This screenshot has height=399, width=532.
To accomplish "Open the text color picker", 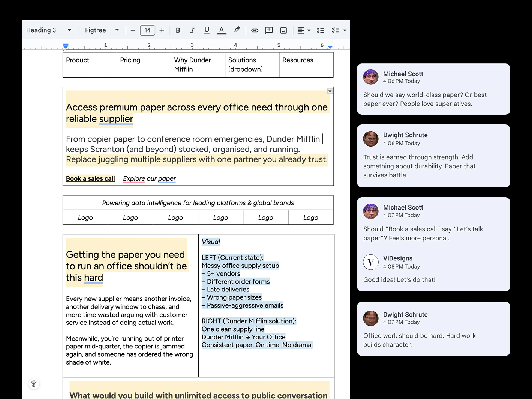I will point(222,30).
